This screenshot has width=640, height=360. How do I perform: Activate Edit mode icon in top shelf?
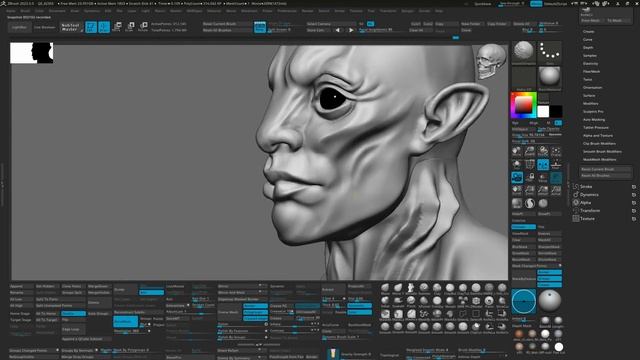91,27
